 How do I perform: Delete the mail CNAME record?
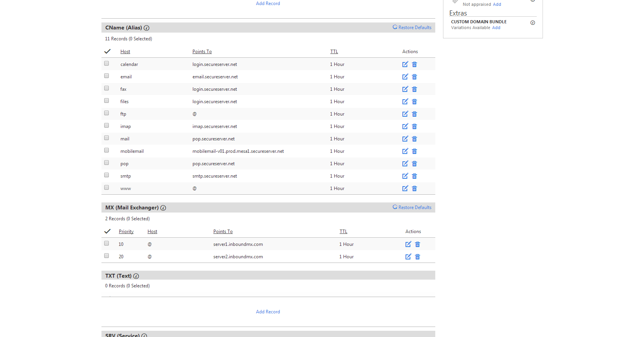pos(414,139)
